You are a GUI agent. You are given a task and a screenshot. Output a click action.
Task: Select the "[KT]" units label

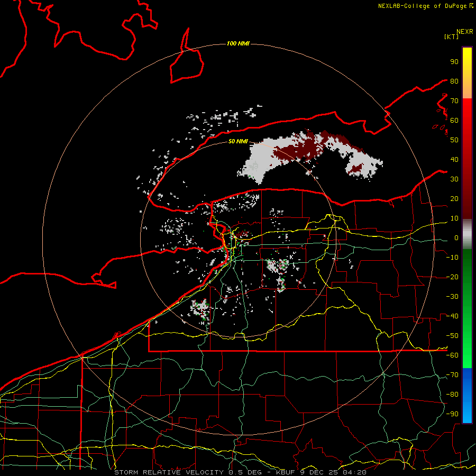(451, 36)
